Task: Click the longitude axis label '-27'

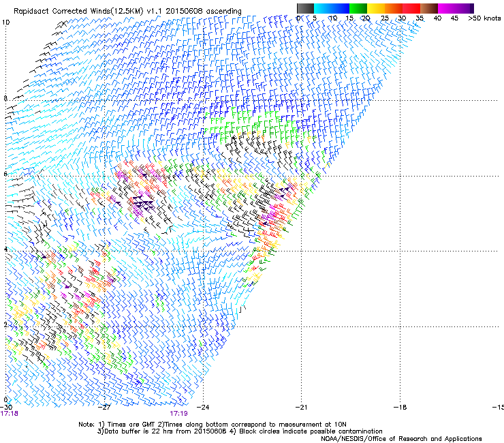Action: click(104, 407)
